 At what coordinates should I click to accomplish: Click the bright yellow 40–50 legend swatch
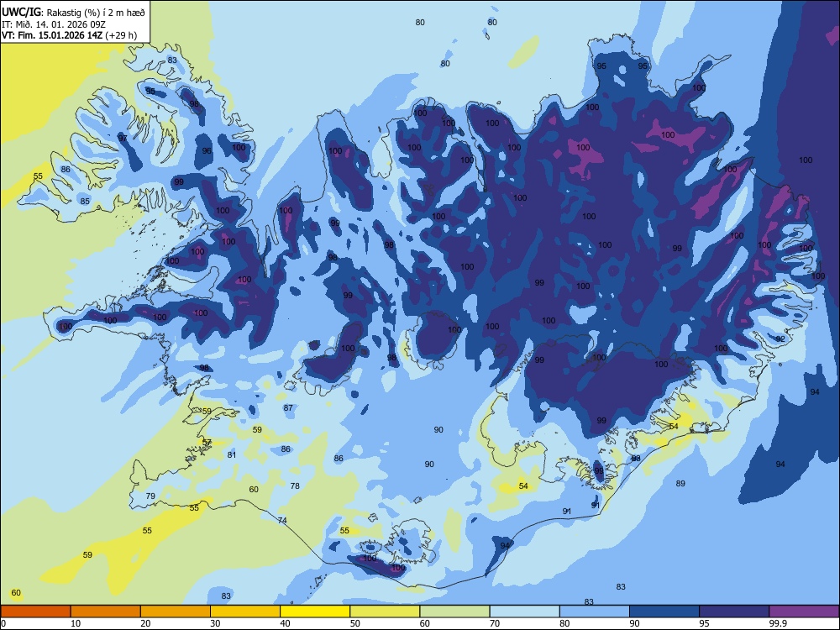click(x=315, y=612)
